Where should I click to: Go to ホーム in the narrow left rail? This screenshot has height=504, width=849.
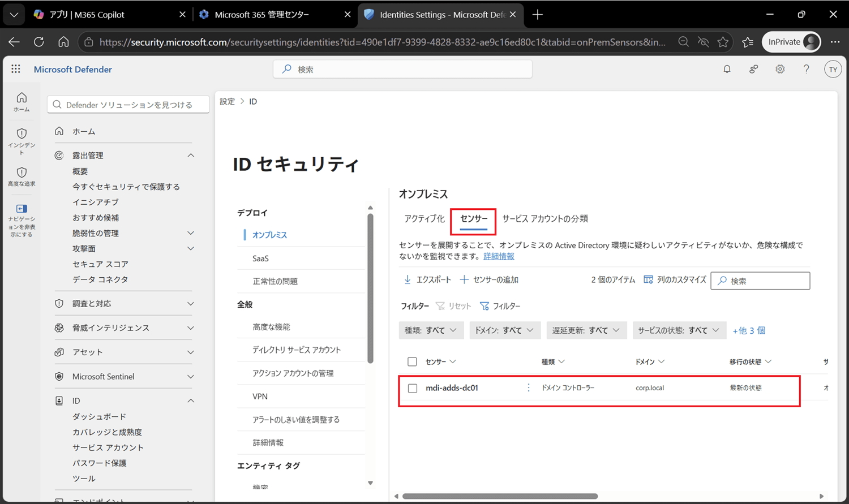coord(22,102)
